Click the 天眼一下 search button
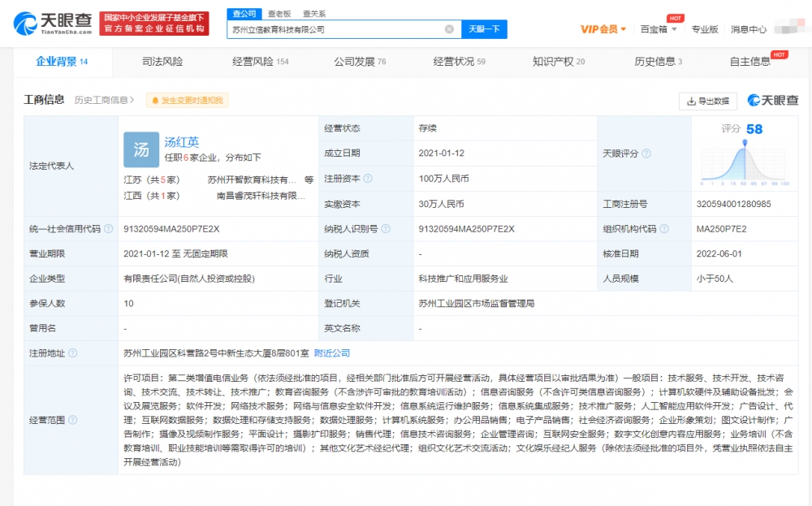This screenshot has width=812, height=506. click(484, 29)
